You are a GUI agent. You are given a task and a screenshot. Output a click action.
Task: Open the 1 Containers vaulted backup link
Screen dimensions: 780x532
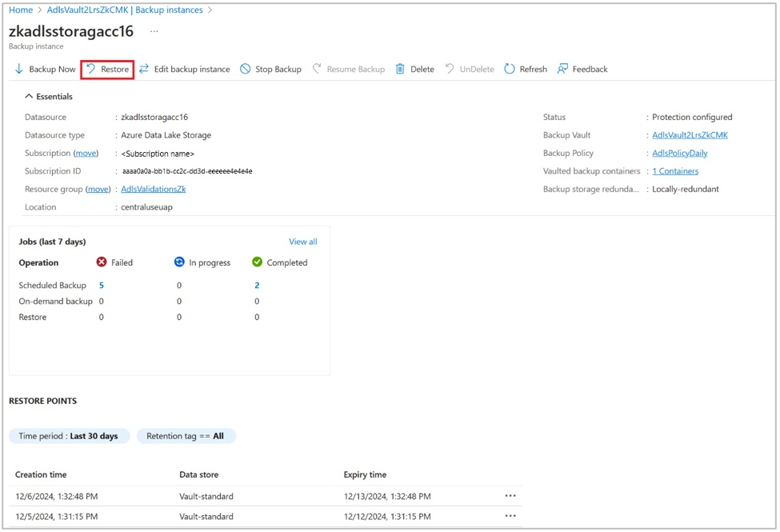tap(675, 170)
